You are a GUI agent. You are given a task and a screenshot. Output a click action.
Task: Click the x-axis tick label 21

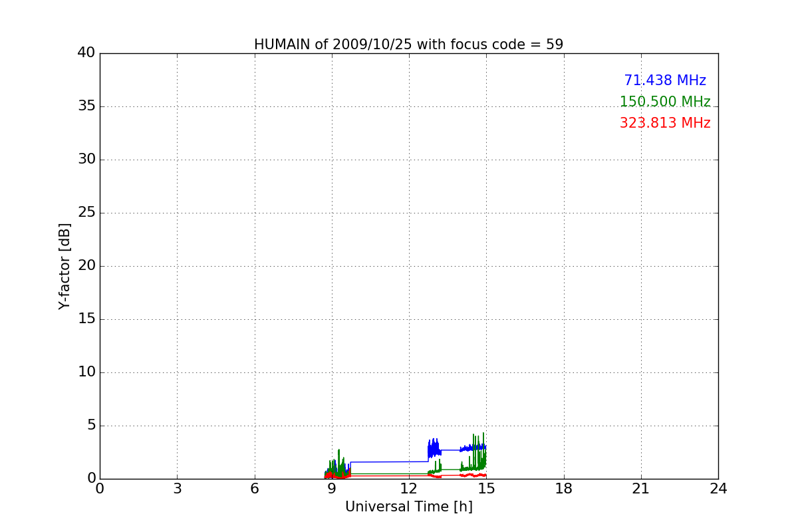point(641,489)
